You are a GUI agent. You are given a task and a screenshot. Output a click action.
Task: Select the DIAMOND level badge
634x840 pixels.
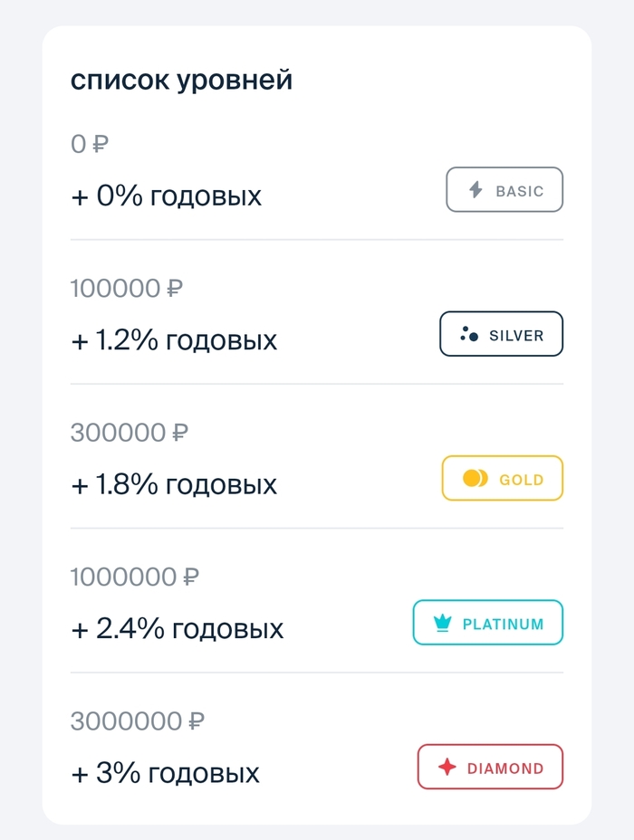point(490,768)
